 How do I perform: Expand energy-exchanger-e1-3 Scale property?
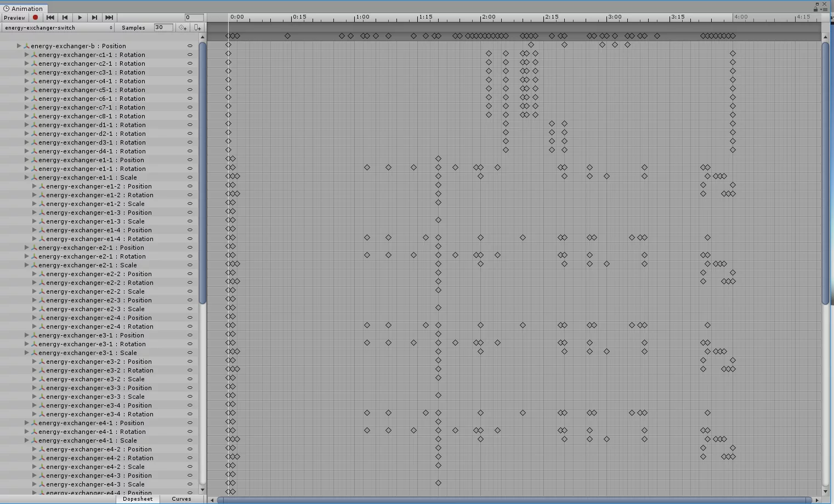(x=34, y=221)
